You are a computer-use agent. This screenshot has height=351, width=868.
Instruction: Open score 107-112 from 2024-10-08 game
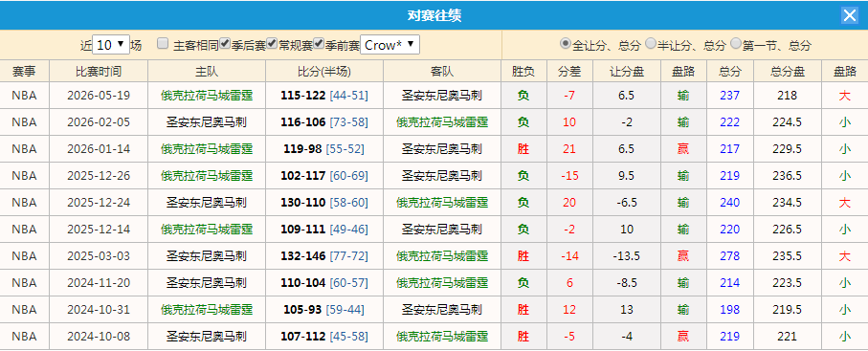click(x=302, y=337)
